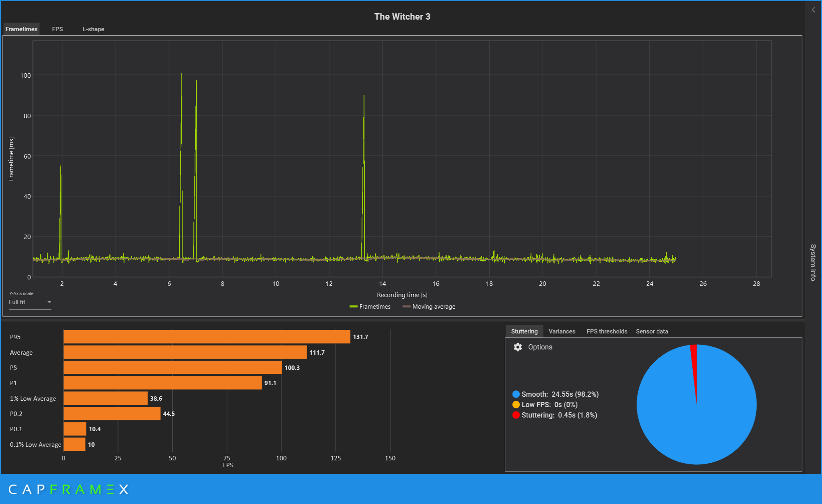822x504 pixels.
Task: Expand the System Info side panel
Action: click(x=813, y=262)
